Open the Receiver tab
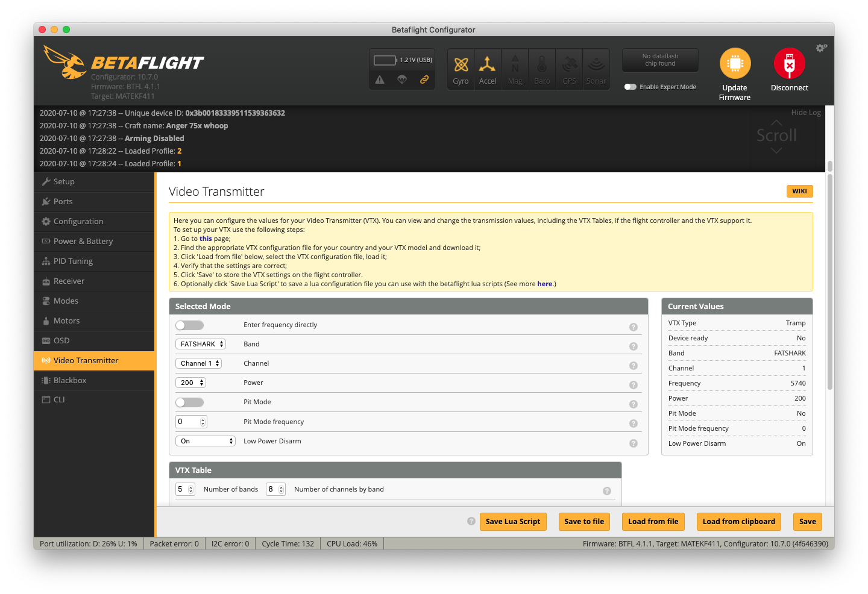 [x=94, y=281]
